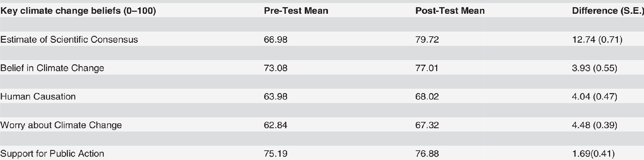
Task: Select the pre-test value 62.84
Action: 276,125
